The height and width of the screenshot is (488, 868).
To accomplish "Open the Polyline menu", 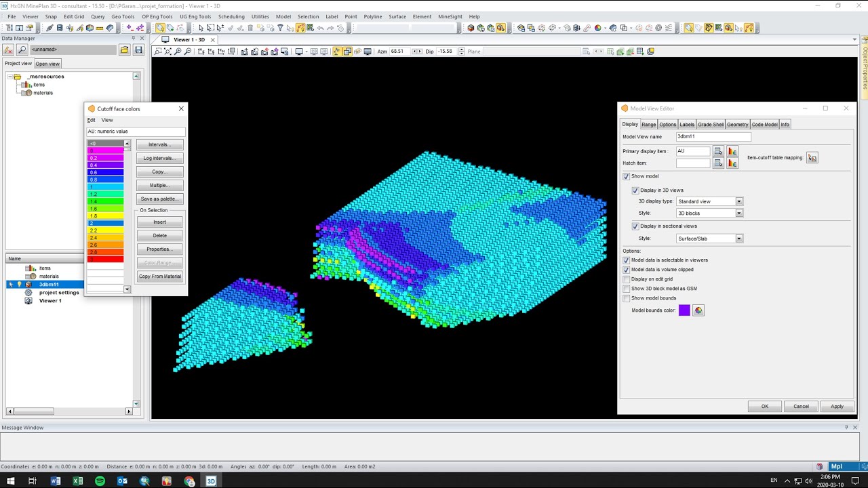I will click(x=373, y=16).
